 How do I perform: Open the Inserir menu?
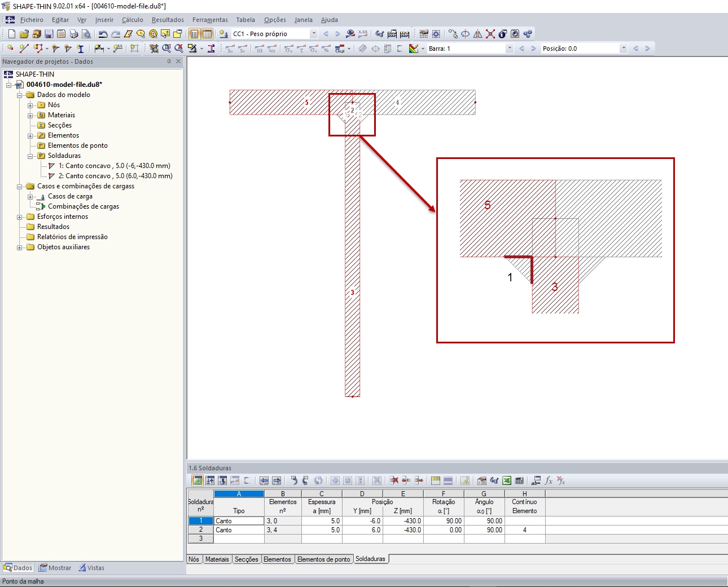[104, 20]
